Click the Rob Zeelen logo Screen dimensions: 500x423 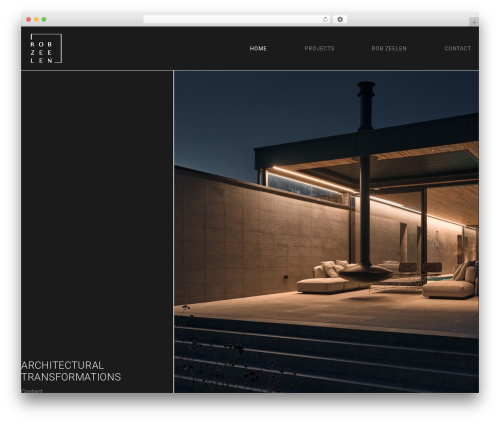pyautogui.click(x=46, y=48)
